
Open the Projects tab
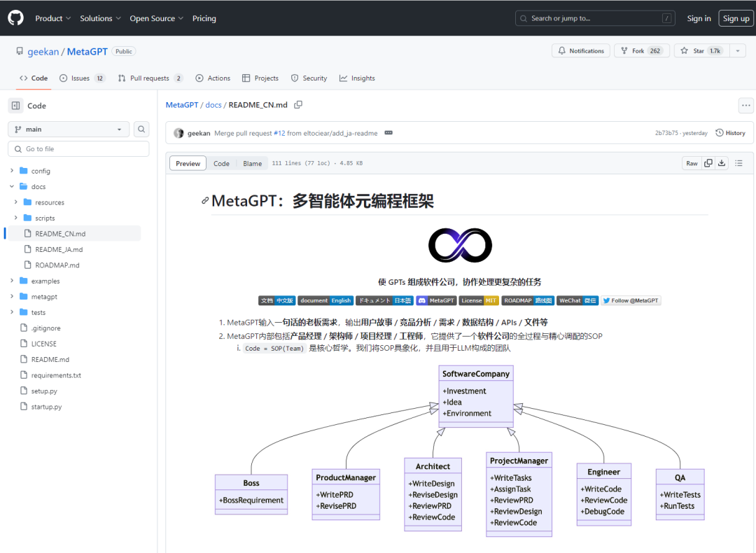(x=260, y=78)
